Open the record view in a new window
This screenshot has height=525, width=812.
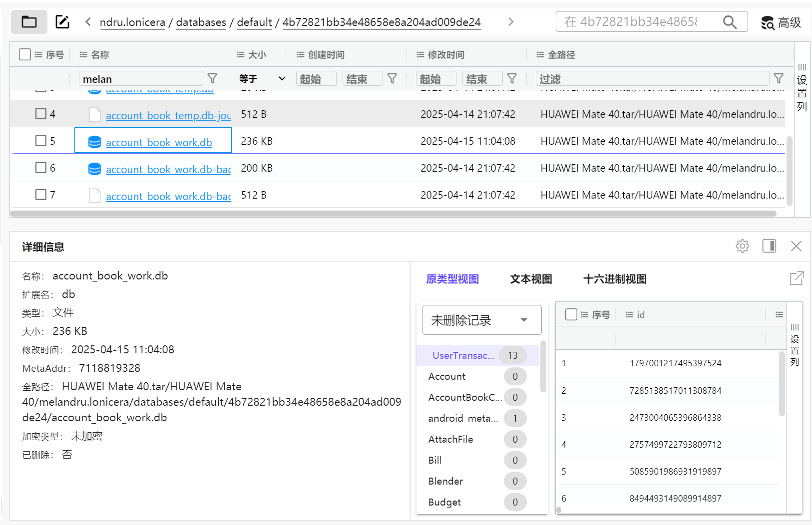tap(797, 278)
